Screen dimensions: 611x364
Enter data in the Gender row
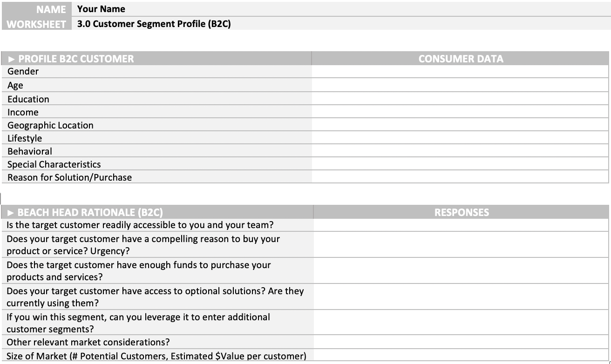click(460, 72)
